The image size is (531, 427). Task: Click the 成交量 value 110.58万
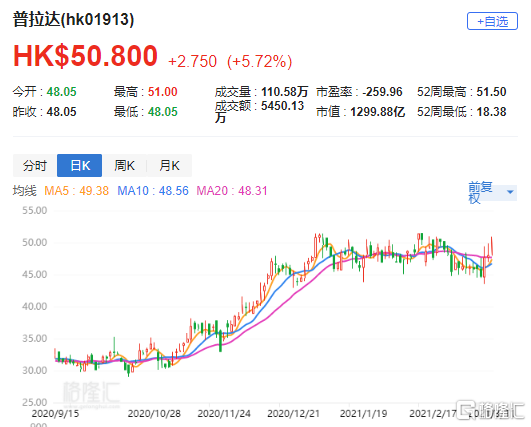coord(284,92)
